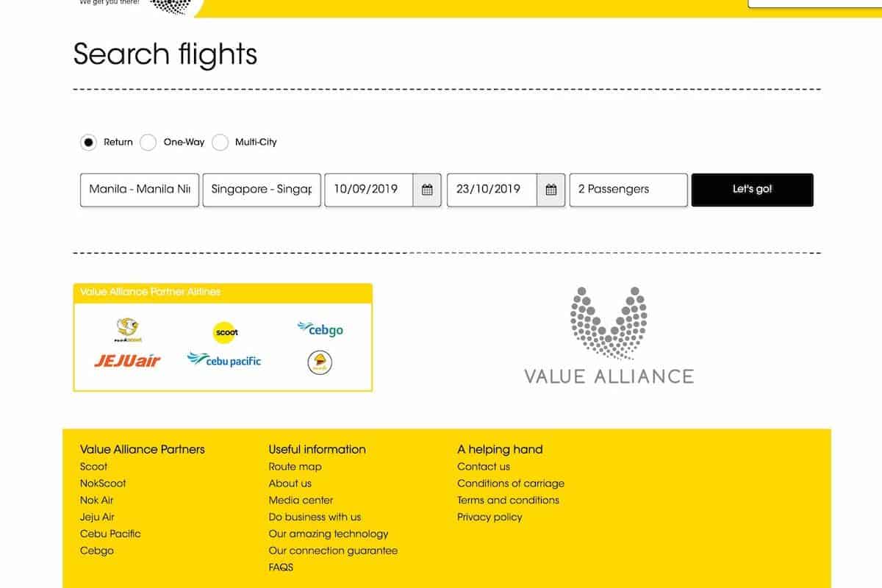Open the Route map footer link
This screenshot has width=882, height=588.
click(x=295, y=467)
